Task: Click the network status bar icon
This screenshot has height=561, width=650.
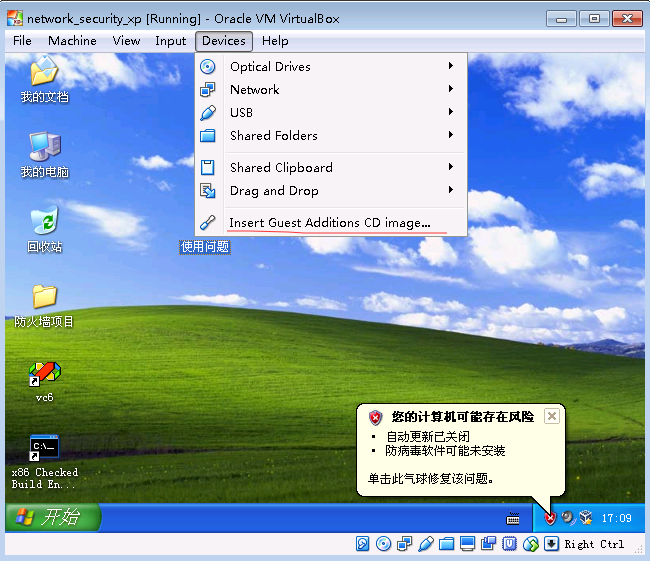Action: pyautogui.click(x=405, y=544)
